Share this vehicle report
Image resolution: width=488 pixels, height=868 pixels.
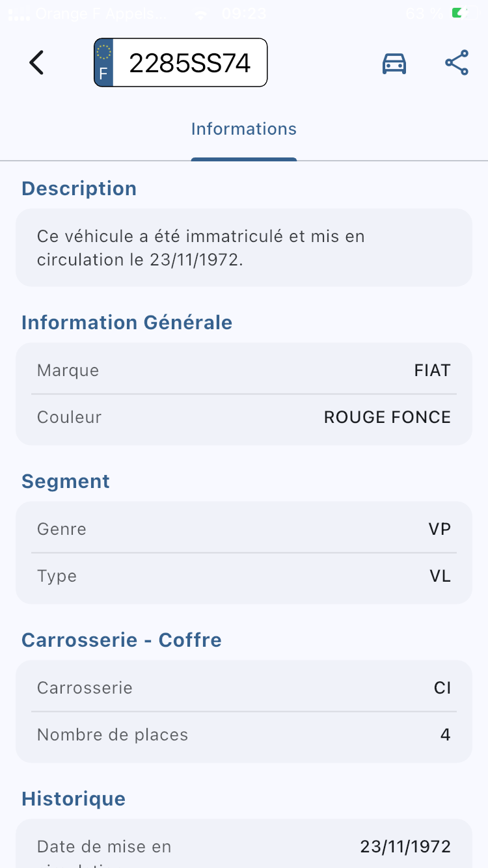click(457, 63)
